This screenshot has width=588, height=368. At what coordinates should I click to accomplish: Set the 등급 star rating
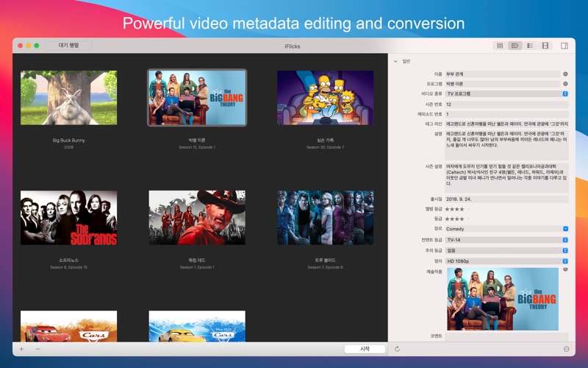click(x=456, y=219)
